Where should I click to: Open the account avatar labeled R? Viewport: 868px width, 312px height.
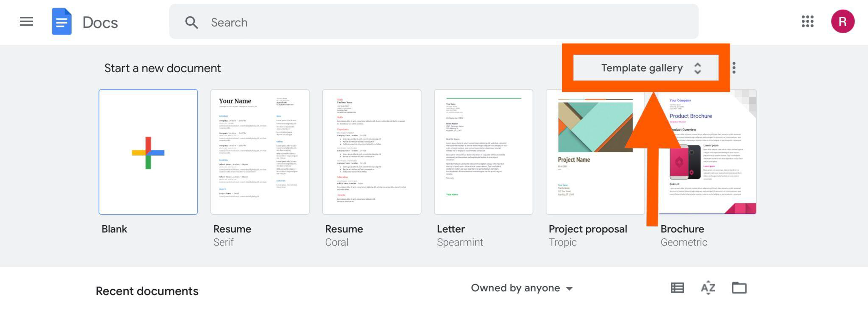pyautogui.click(x=843, y=22)
